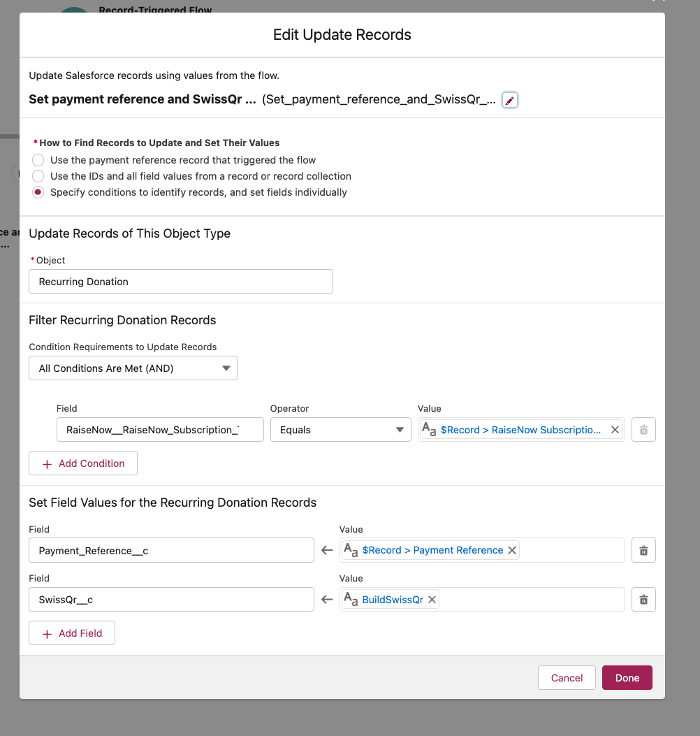
Task: Open the Condition Requirements dropdown
Action: (133, 368)
